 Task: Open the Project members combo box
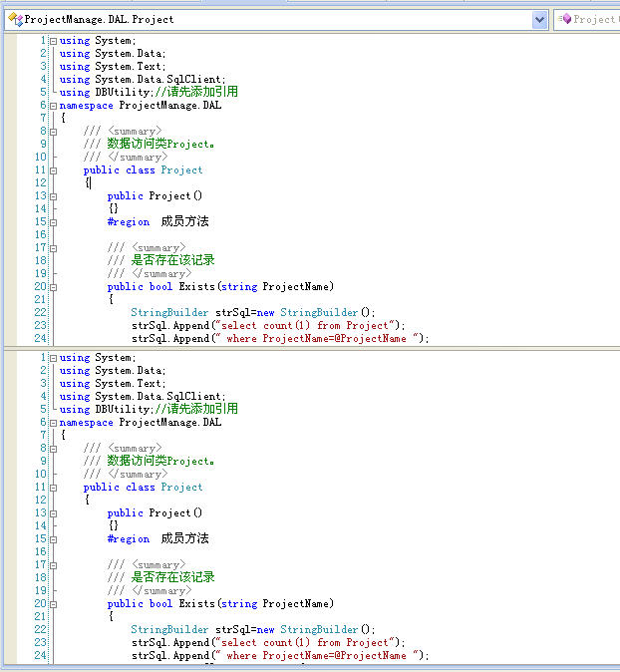coord(587,20)
